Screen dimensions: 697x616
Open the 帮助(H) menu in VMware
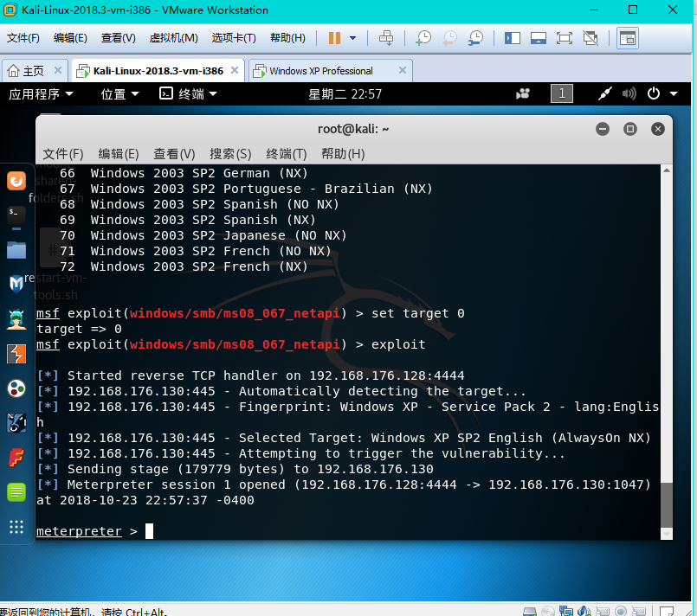(287, 38)
